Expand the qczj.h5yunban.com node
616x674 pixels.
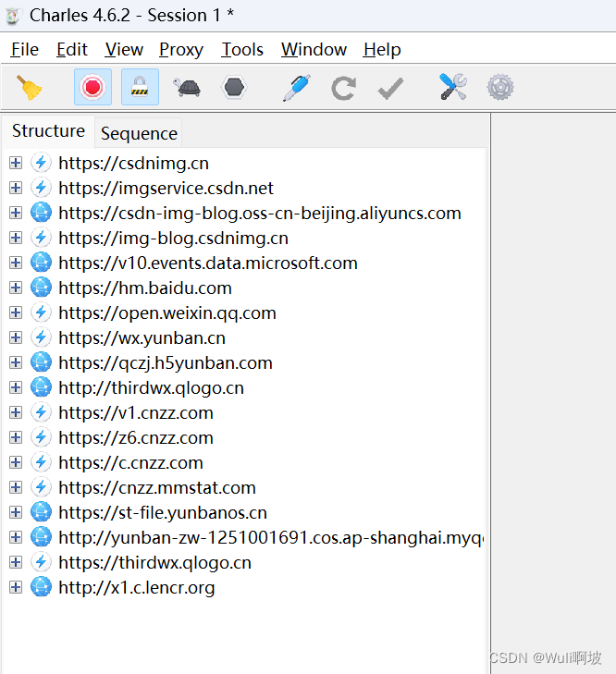point(16,362)
